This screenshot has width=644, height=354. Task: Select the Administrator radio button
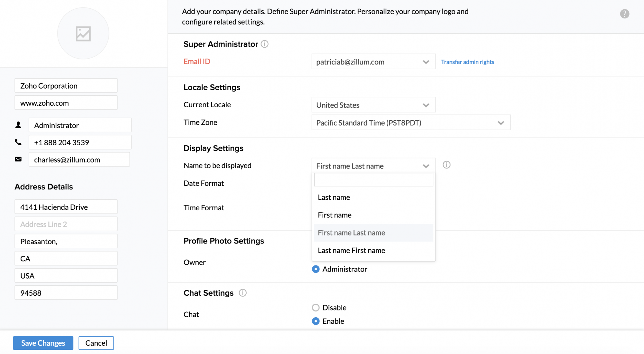[316, 269]
